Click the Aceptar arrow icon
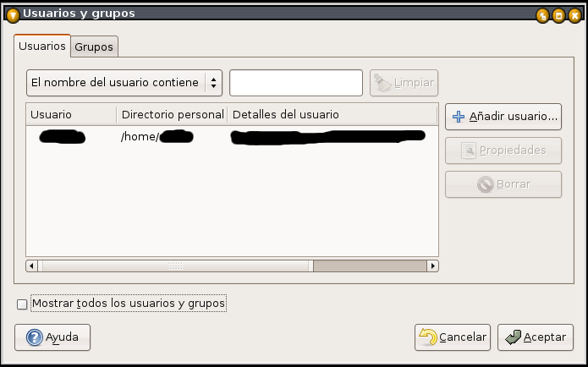Image resolution: width=588 pixels, height=367 pixels. pos(512,337)
